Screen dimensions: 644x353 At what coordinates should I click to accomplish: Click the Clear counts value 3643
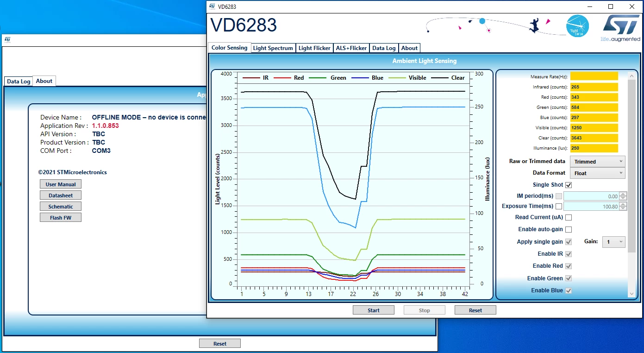pyautogui.click(x=594, y=138)
